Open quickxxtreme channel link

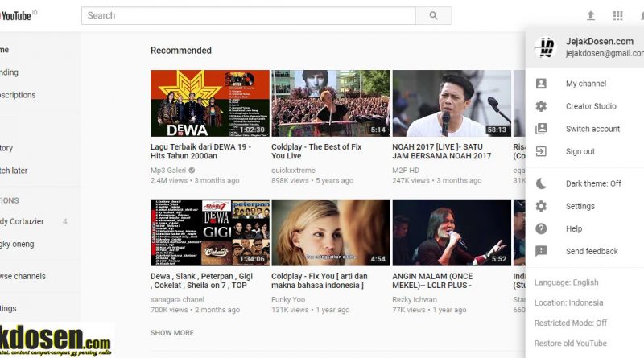click(x=293, y=170)
